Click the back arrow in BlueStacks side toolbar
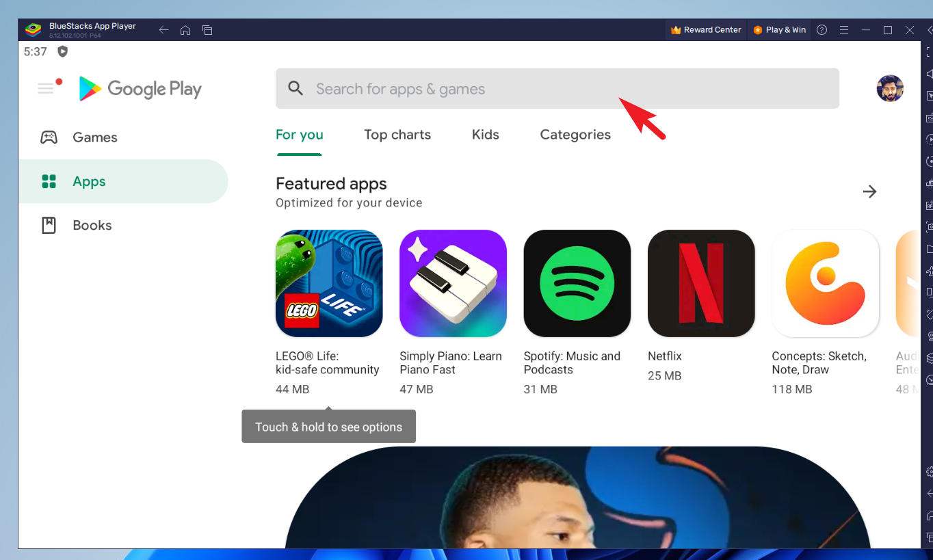The width and height of the screenshot is (933, 560). click(930, 494)
